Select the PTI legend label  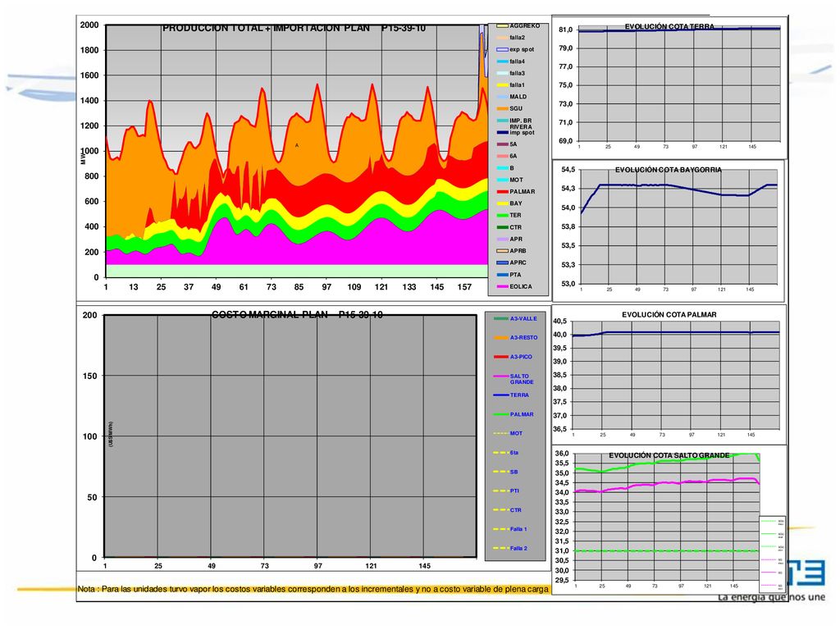514,491
